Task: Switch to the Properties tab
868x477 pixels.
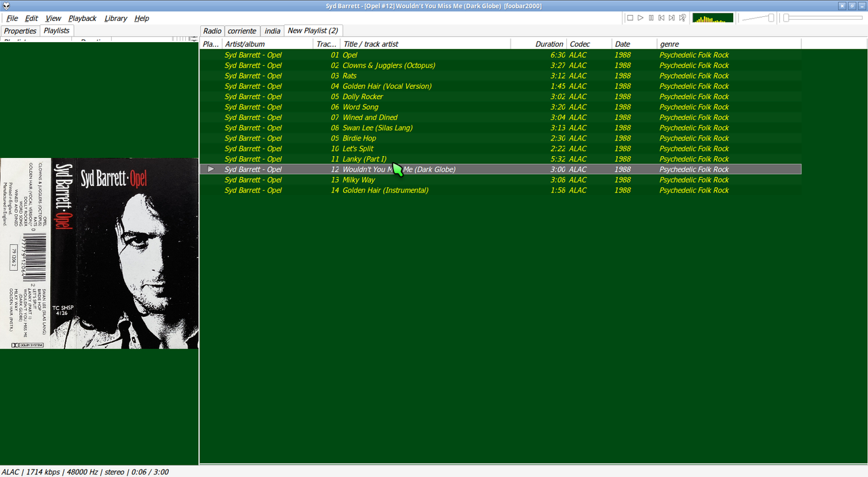Action: 20,31
